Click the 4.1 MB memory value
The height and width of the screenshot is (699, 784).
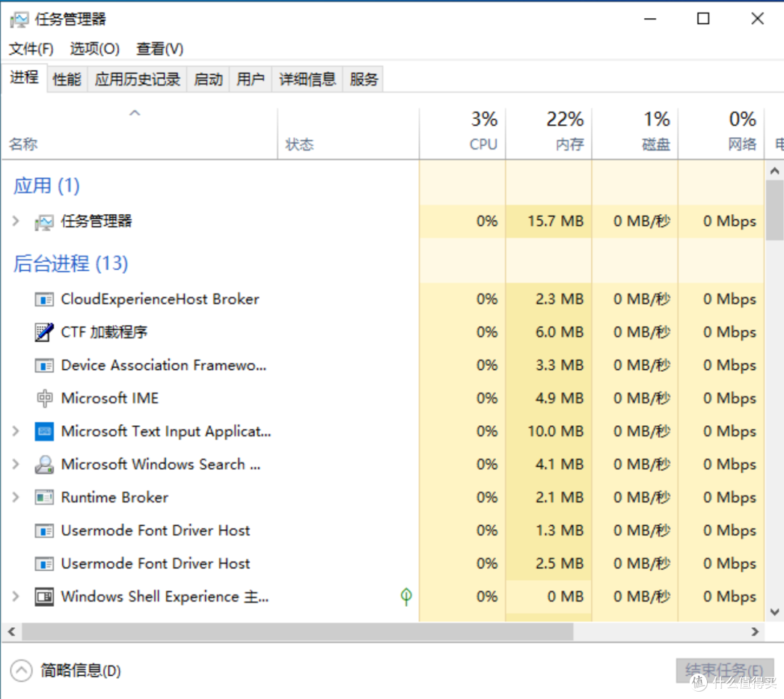point(560,464)
